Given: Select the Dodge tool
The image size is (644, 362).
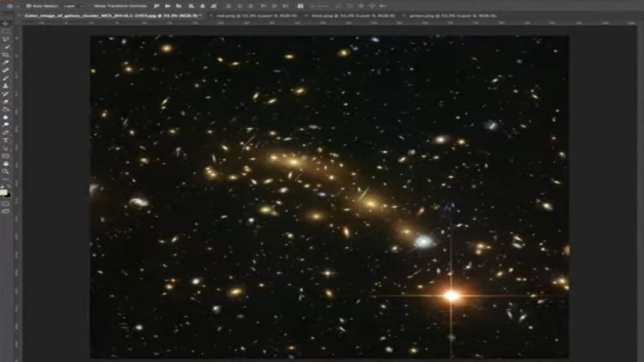Looking at the screenshot, I should pos(5,124).
